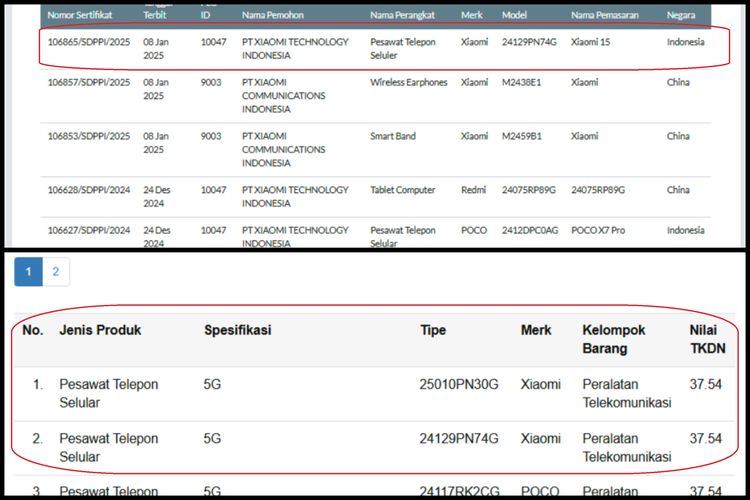The width and height of the screenshot is (750, 500).
Task: Click the Tipe column header
Action: (x=433, y=330)
